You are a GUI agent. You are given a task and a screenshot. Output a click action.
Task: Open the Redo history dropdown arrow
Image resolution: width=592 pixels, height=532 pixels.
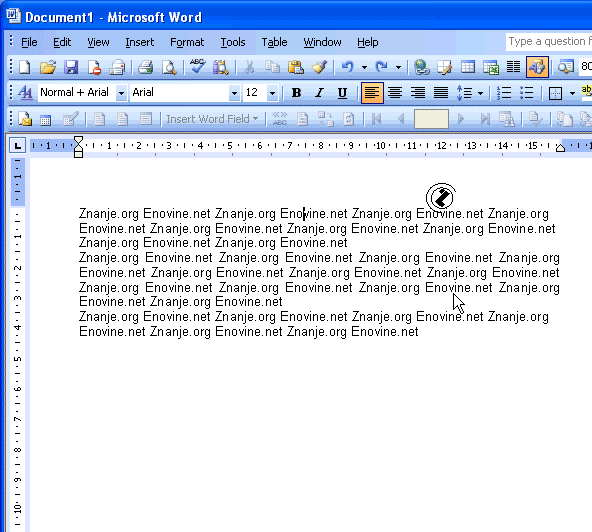coord(398,68)
